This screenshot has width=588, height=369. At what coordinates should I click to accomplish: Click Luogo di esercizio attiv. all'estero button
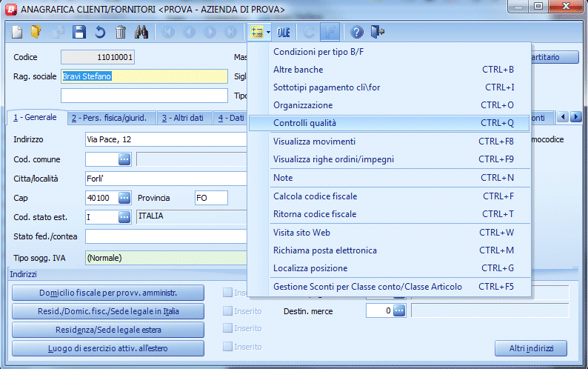108,348
